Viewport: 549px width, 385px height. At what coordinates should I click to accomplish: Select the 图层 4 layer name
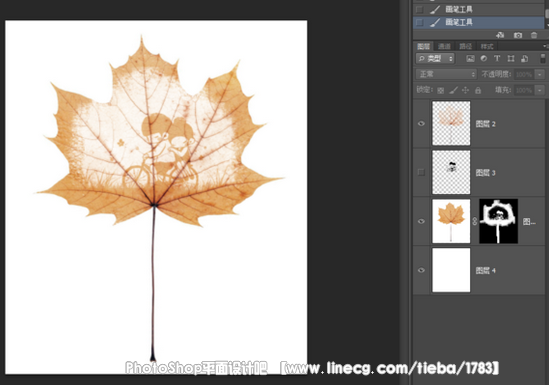click(486, 271)
